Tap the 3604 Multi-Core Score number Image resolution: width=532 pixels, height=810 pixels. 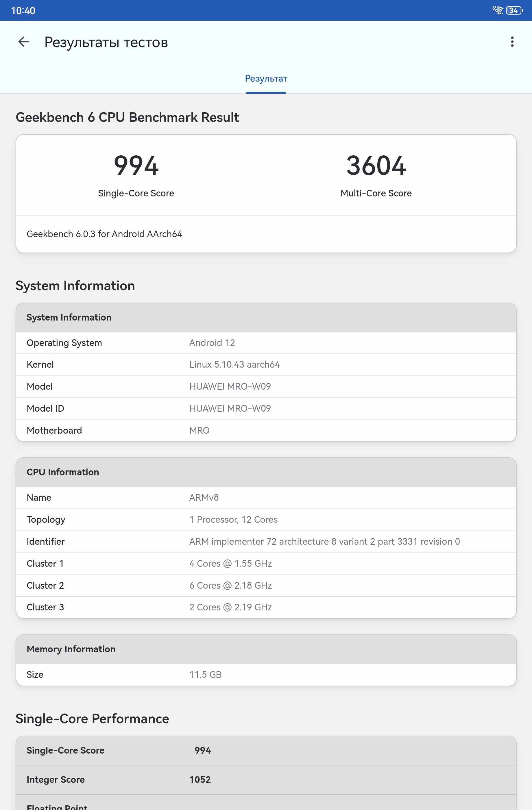click(x=376, y=166)
